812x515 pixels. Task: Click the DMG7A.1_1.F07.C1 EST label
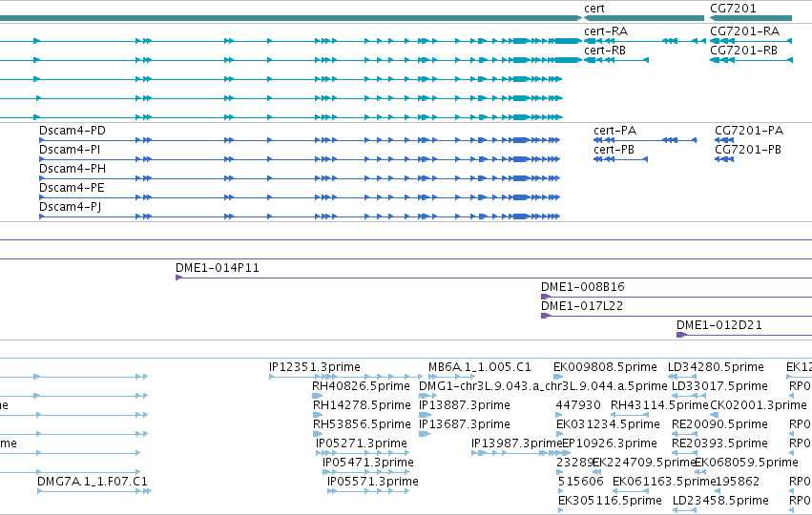click(x=93, y=482)
